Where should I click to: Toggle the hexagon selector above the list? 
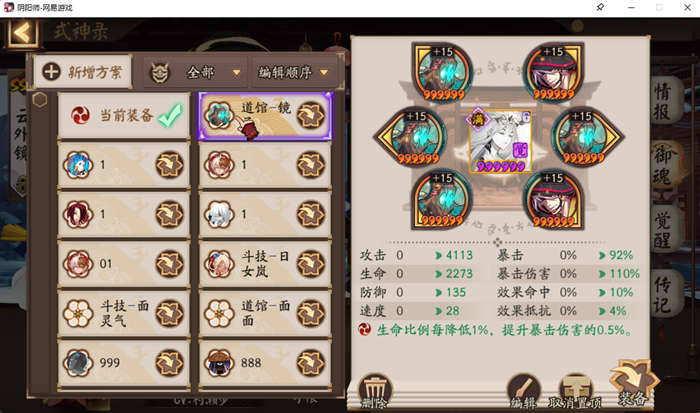(x=40, y=100)
